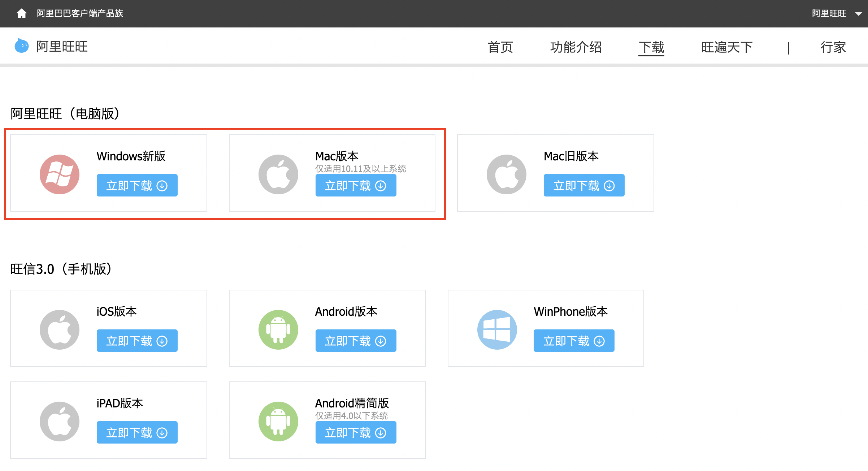Click the 仅适用10.11及以上系统 note
Screen dimensions: 868x471
pyautogui.click(x=361, y=169)
